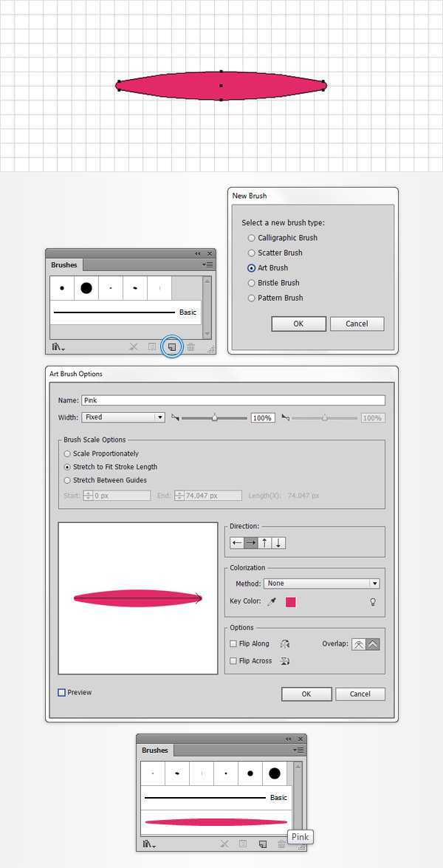Click the pink shape on the canvas
The height and width of the screenshot is (868, 443).
coord(221,86)
